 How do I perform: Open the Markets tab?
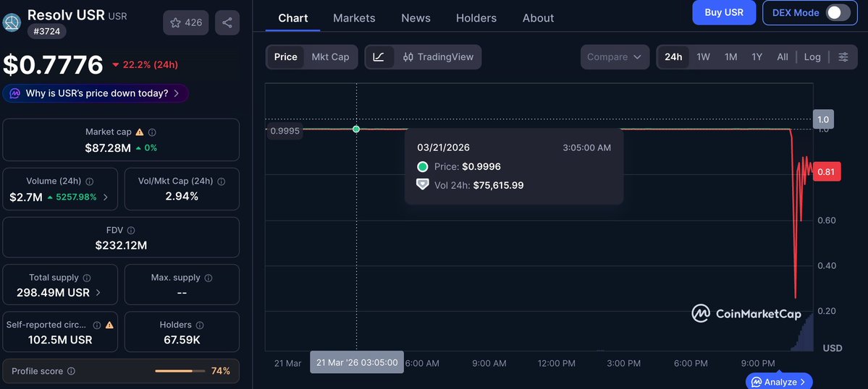tap(354, 17)
